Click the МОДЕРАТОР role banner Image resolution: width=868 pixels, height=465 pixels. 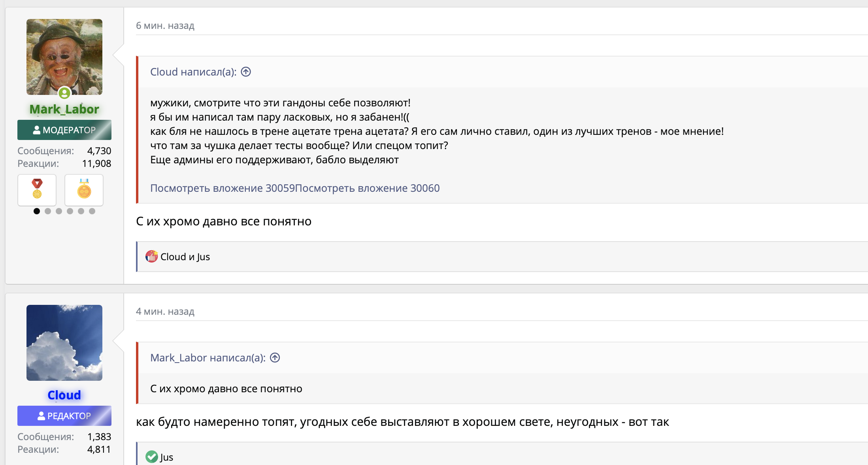pos(64,130)
